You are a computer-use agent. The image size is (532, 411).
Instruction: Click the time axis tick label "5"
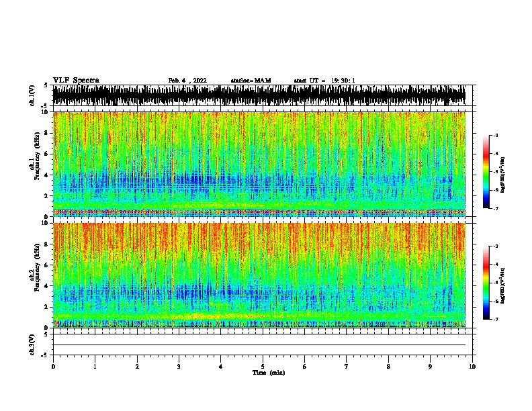263,367
